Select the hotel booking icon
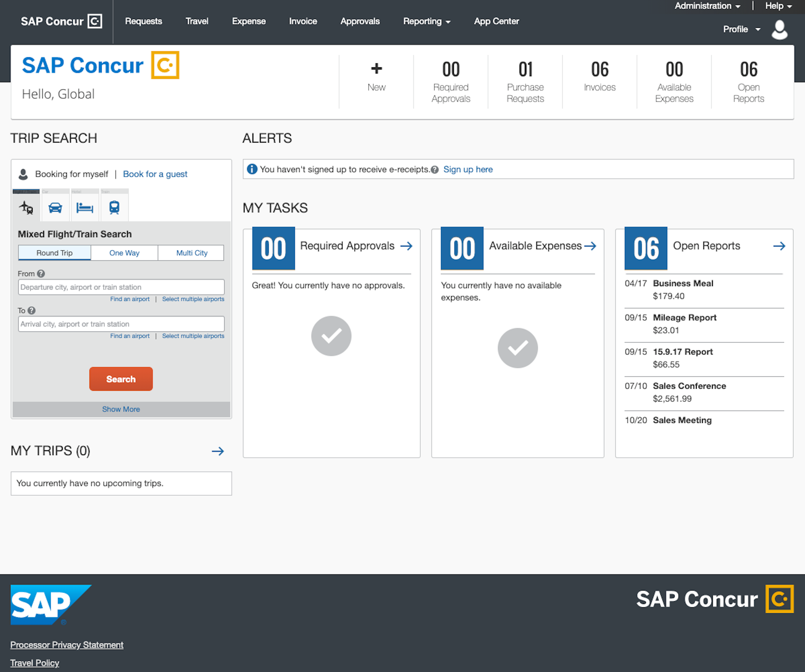805x672 pixels. [85, 207]
